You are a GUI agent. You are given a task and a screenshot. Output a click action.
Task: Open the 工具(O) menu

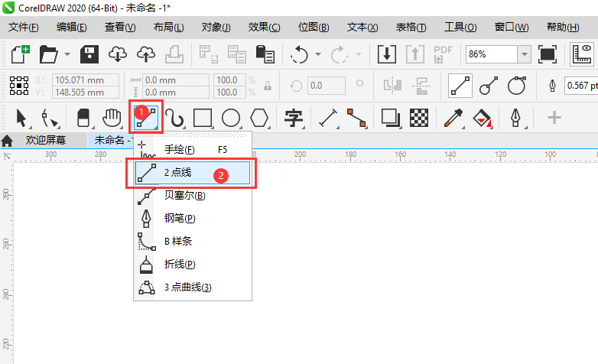(x=460, y=27)
